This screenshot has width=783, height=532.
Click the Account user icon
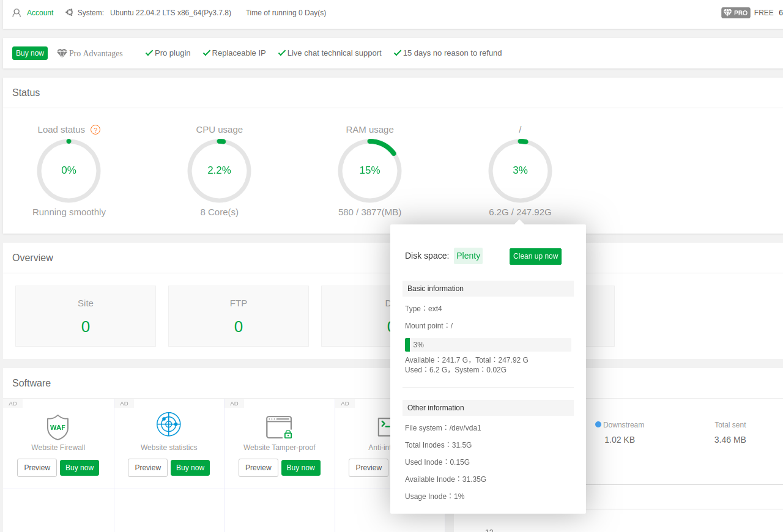tap(17, 13)
